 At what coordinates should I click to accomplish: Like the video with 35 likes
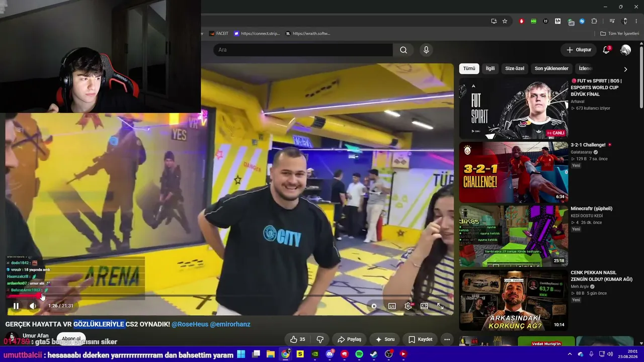(298, 339)
